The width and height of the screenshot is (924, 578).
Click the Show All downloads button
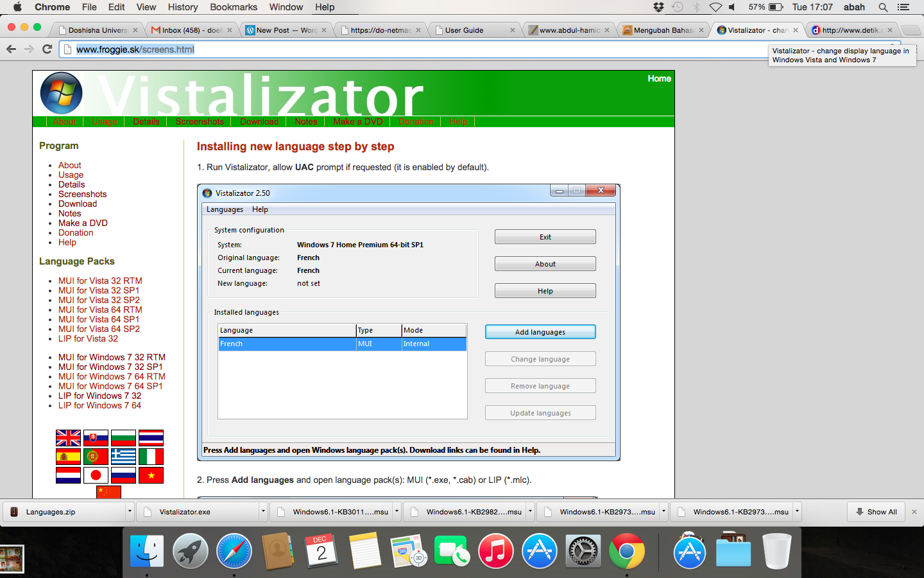pos(876,512)
